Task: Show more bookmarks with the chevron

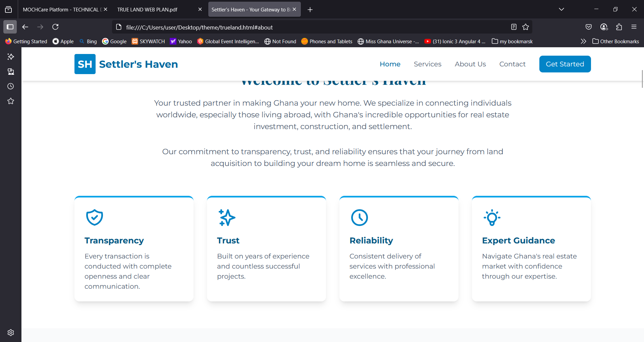Action: tap(583, 41)
